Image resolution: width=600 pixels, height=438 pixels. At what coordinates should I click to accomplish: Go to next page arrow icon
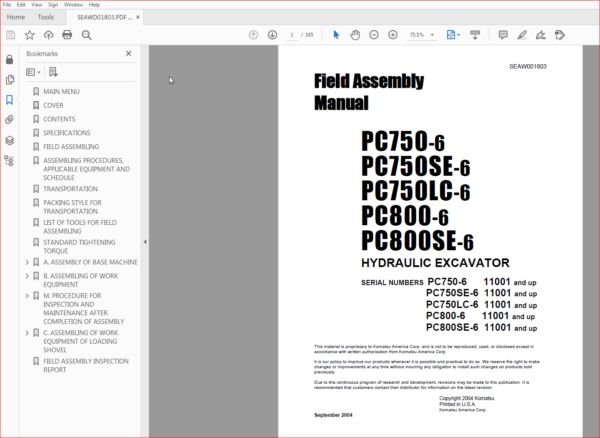[272, 35]
